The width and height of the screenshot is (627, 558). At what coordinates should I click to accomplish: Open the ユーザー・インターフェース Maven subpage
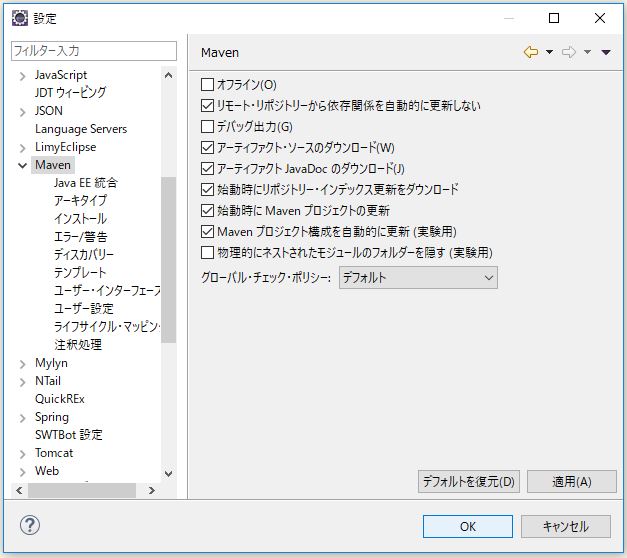point(107,291)
